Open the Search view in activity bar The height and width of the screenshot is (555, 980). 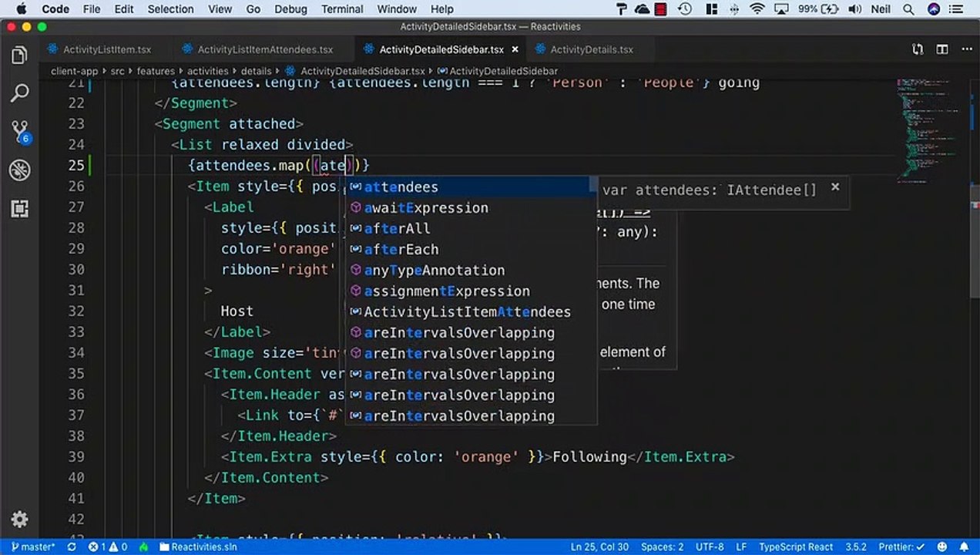pos(20,93)
